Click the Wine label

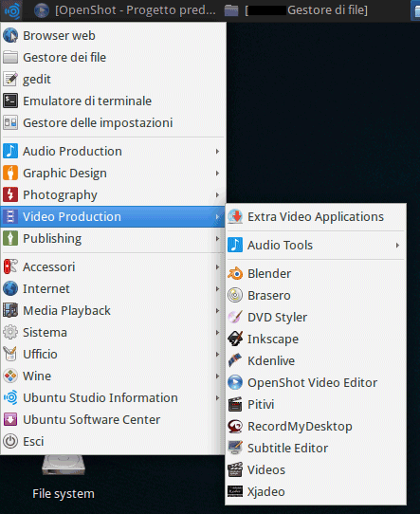[37, 376]
